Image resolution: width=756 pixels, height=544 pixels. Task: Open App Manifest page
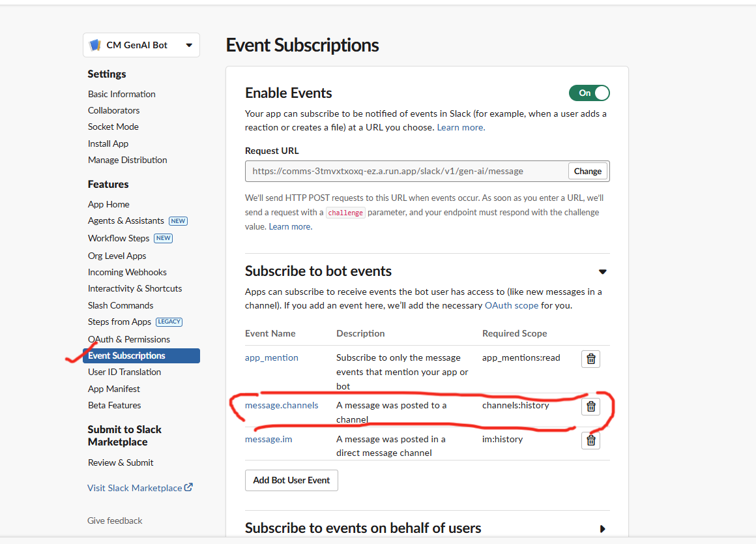[x=114, y=389]
